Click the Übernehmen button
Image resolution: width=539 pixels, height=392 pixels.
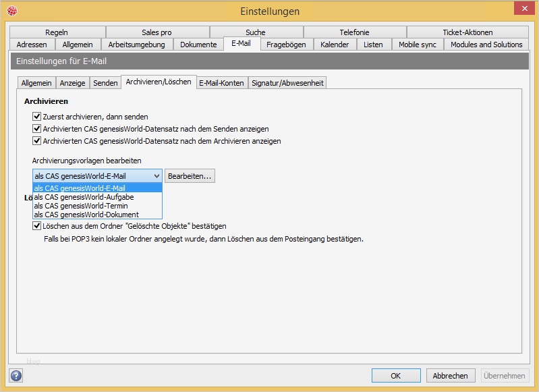[505, 376]
